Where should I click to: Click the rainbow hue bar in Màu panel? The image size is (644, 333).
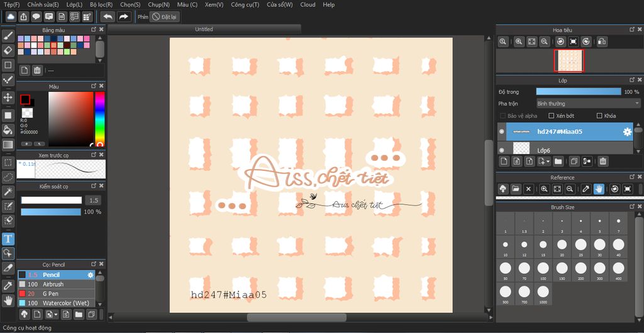100,119
